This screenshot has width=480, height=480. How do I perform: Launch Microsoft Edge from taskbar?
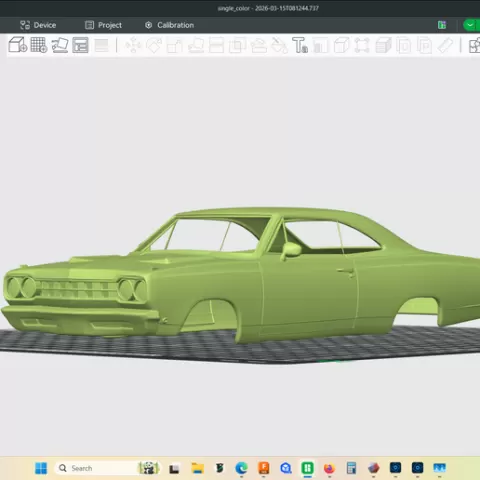tap(241, 468)
